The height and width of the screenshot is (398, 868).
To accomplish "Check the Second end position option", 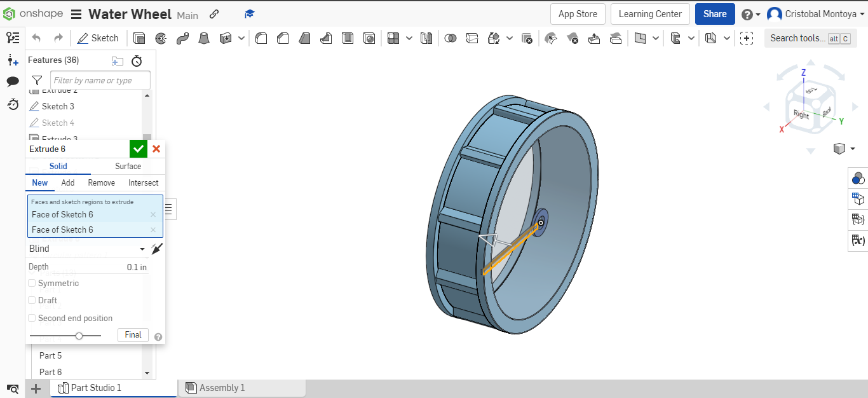I will 32,318.
